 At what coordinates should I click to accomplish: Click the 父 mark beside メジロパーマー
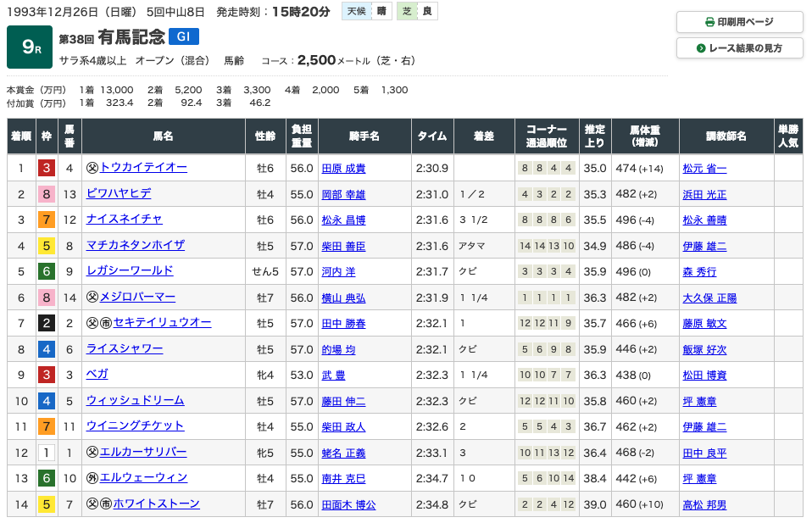pyautogui.click(x=92, y=298)
